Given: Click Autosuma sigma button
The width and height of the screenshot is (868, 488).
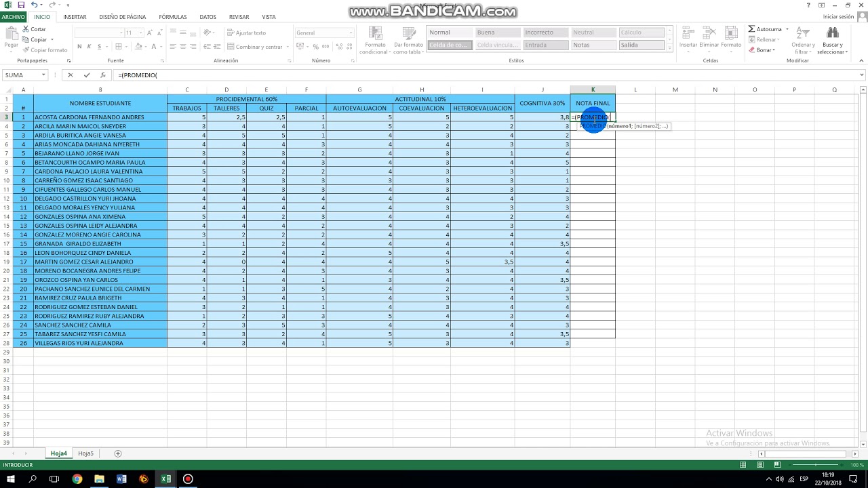Looking at the screenshot, I should [x=765, y=29].
